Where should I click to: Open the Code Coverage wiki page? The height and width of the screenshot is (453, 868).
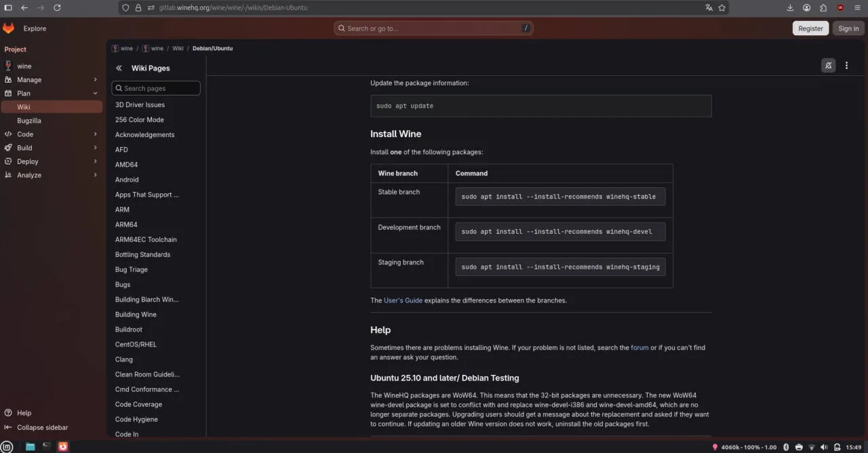[x=138, y=404]
